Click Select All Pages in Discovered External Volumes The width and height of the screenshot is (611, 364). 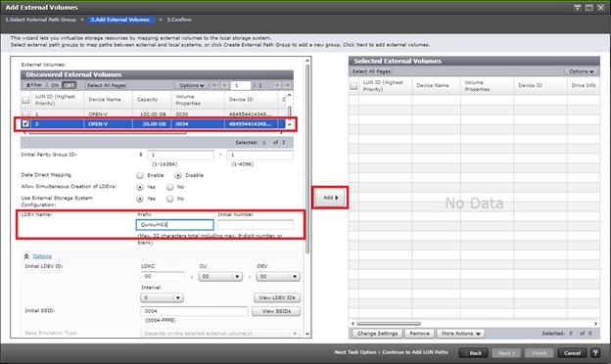click(x=107, y=85)
